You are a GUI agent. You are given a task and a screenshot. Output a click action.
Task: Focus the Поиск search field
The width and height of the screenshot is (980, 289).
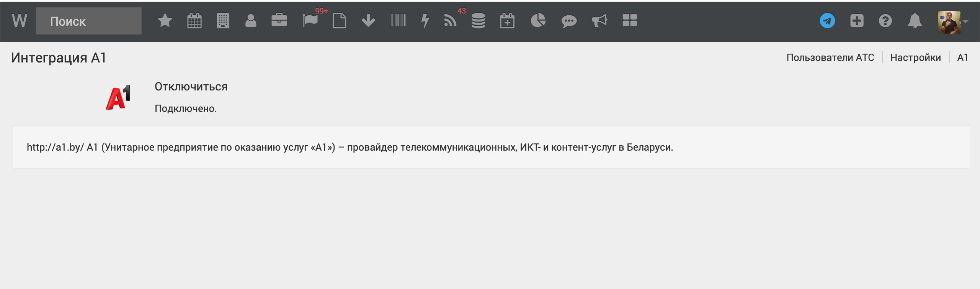[x=89, y=21]
